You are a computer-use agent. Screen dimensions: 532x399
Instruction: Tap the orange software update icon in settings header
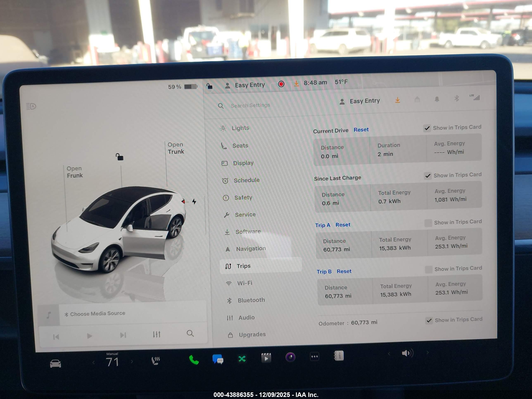point(398,100)
